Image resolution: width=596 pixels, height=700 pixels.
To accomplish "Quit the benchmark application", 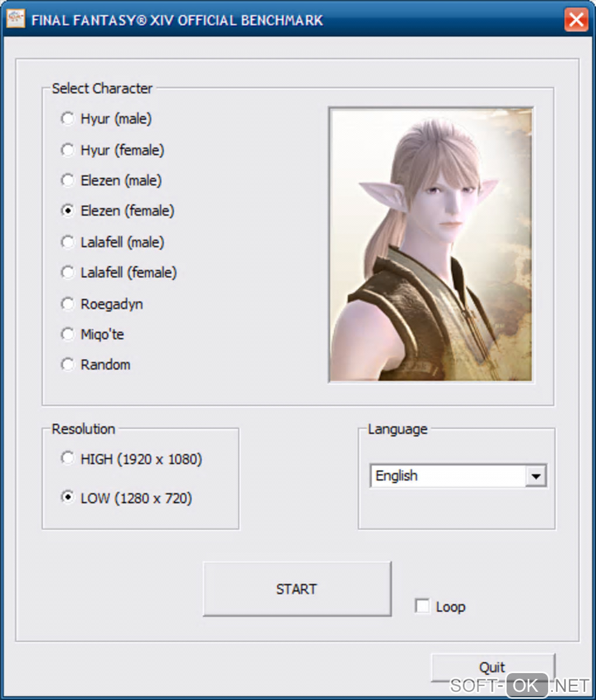I will pos(493,667).
